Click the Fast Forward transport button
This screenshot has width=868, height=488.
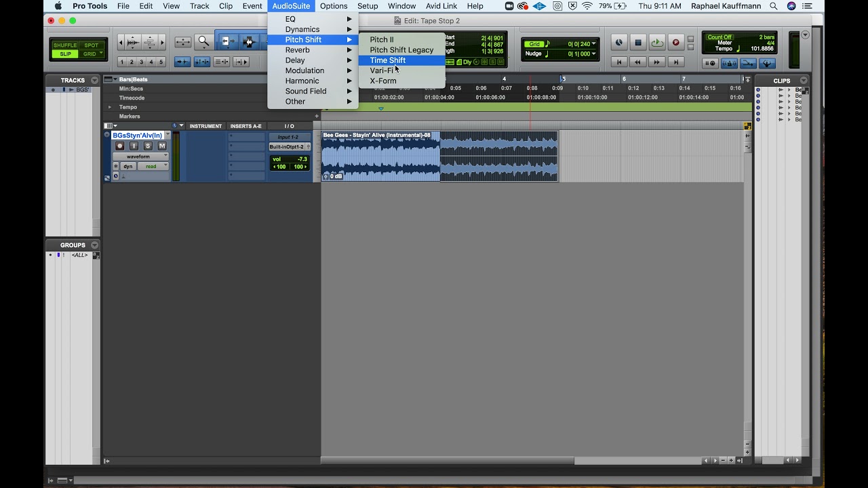[x=656, y=62]
